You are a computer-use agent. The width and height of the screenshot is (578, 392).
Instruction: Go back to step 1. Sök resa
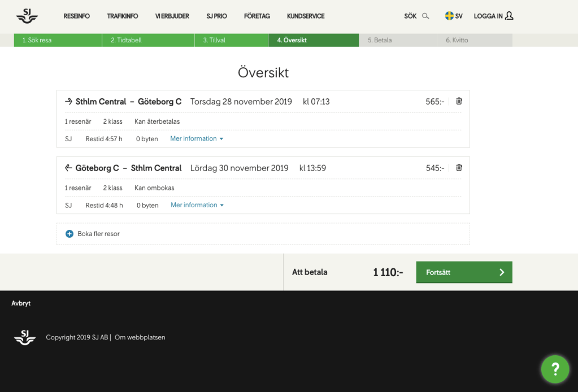tap(58, 41)
